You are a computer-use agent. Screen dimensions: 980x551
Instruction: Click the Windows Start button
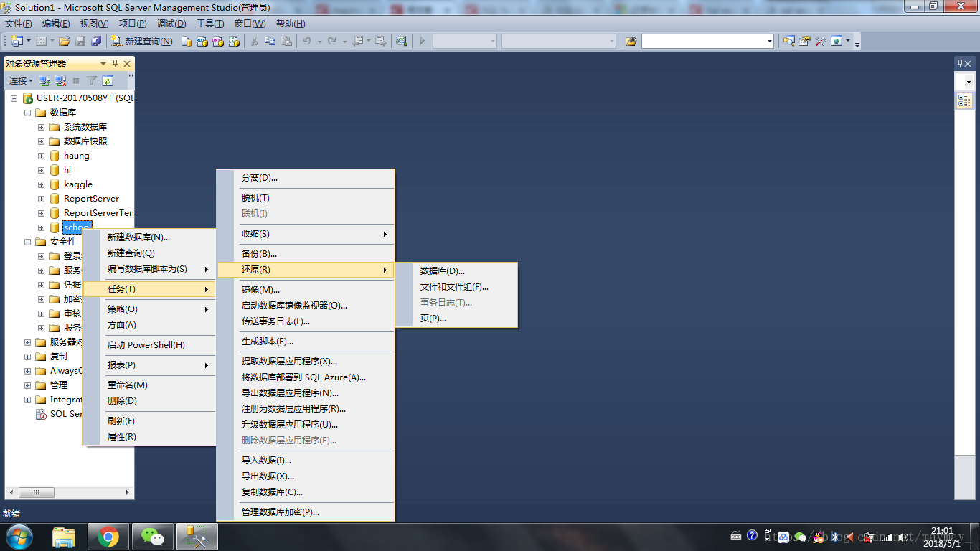(x=19, y=537)
